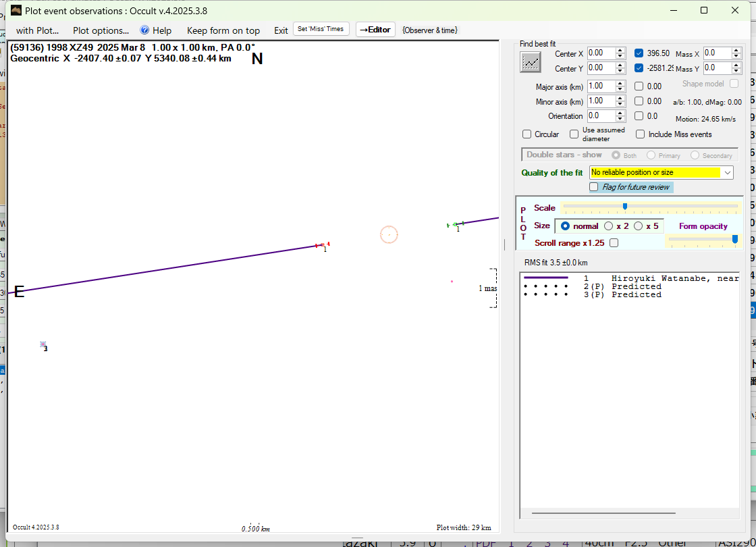
Task: Select the x 2 size radio button
Action: (x=609, y=226)
